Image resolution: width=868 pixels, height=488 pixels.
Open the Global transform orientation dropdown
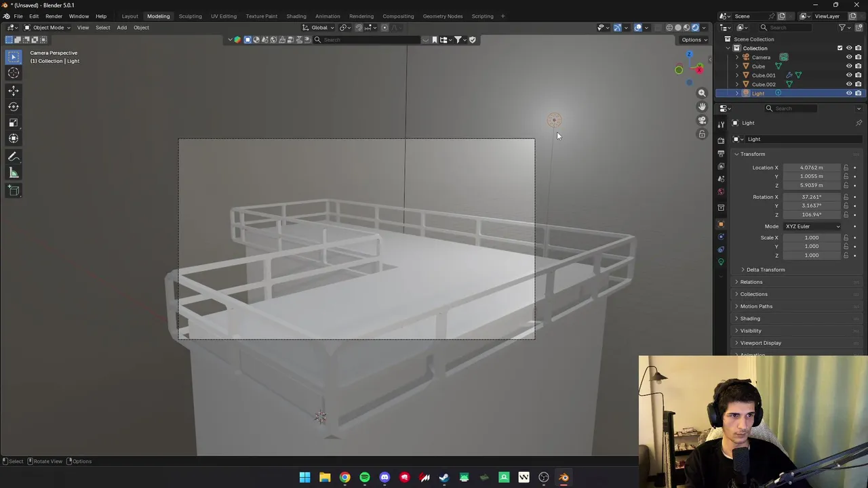319,28
